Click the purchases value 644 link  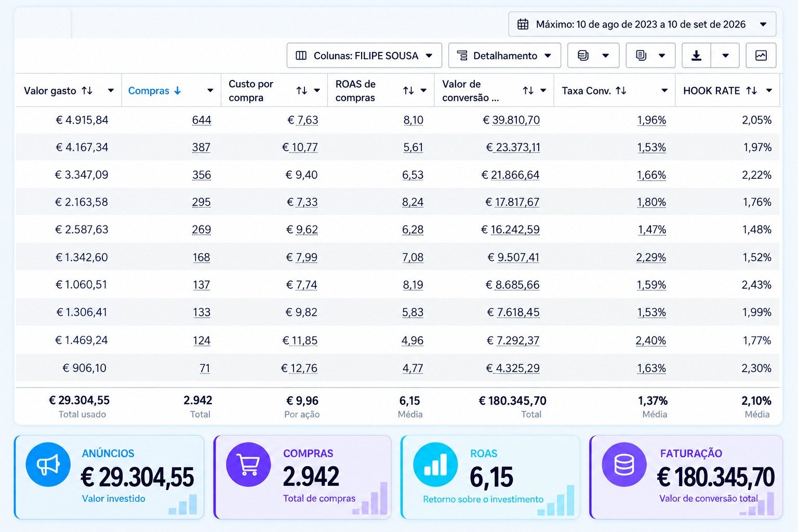(202, 120)
